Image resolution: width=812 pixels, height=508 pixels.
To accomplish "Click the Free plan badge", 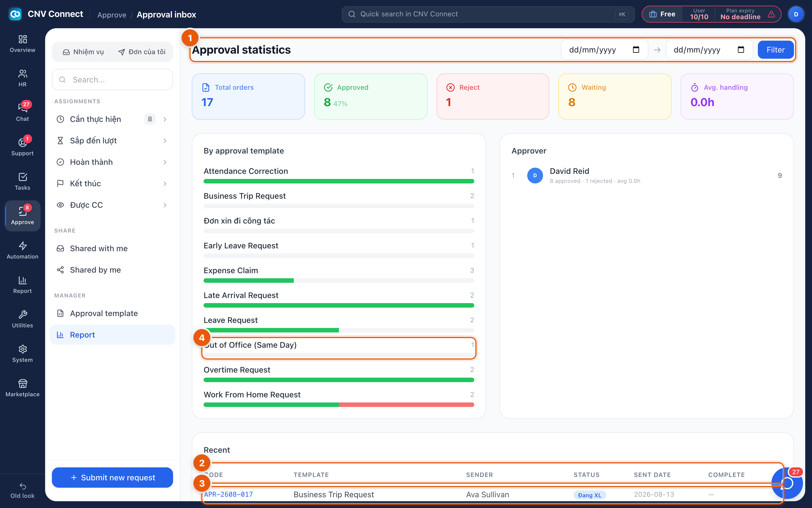I will 662,14.
